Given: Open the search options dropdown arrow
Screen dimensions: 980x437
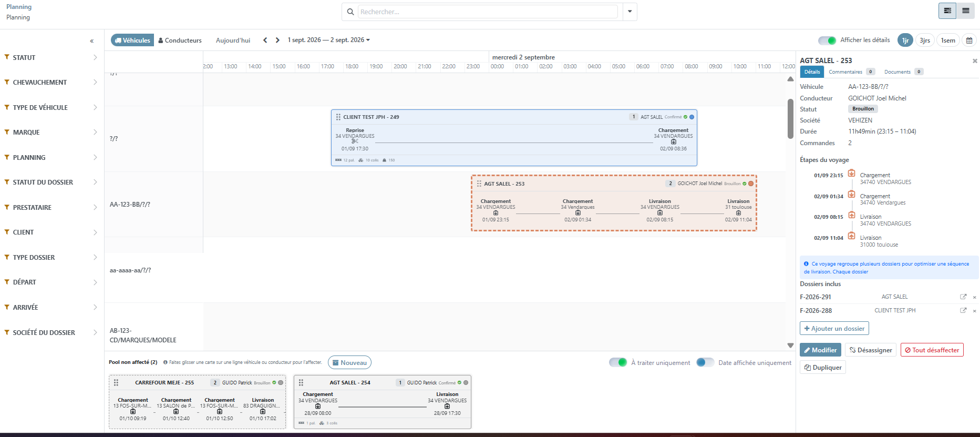Looking at the screenshot, I should pos(630,12).
